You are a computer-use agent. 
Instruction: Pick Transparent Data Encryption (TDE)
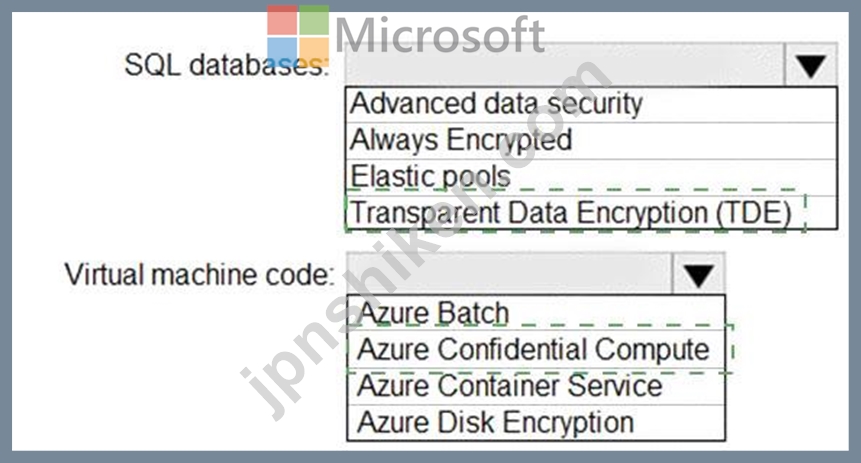pos(591,213)
